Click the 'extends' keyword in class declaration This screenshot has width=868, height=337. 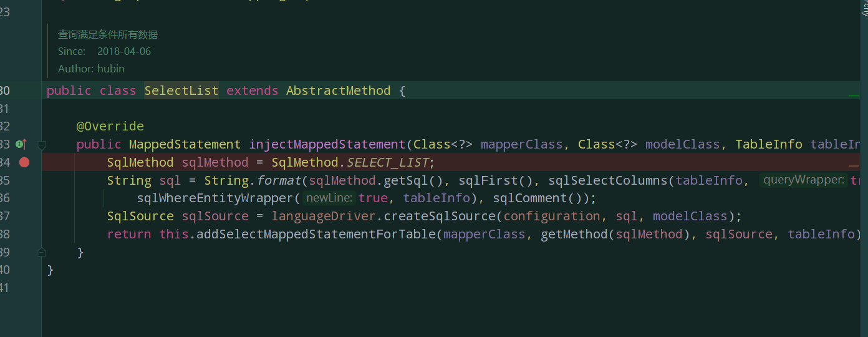pos(253,90)
